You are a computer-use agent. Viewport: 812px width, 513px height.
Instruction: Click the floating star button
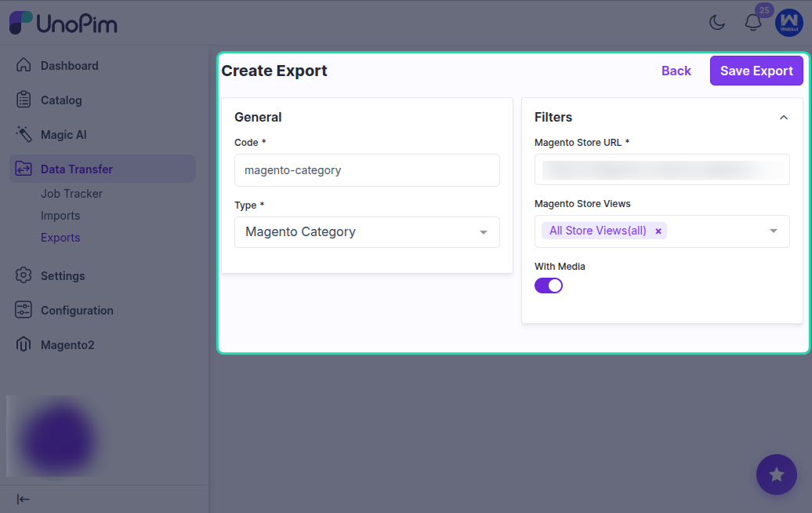(776, 475)
